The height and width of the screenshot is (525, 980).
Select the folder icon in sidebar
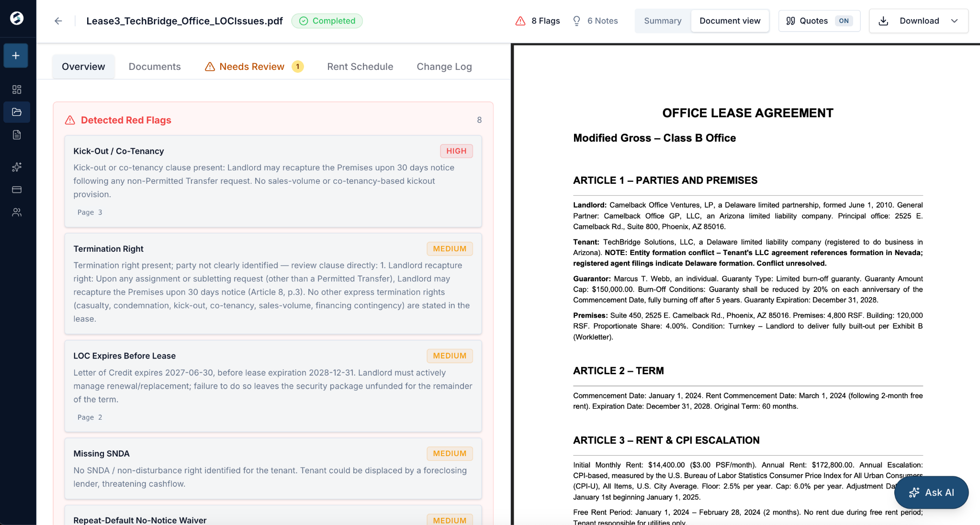tap(17, 112)
